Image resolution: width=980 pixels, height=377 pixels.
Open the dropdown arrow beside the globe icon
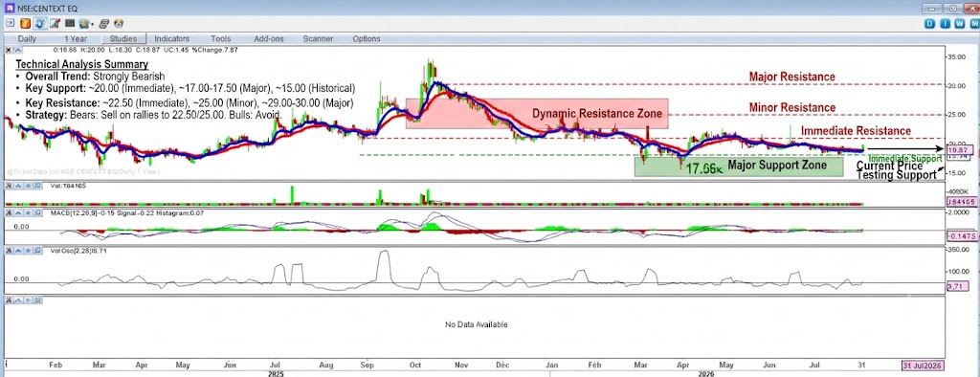[93, 24]
